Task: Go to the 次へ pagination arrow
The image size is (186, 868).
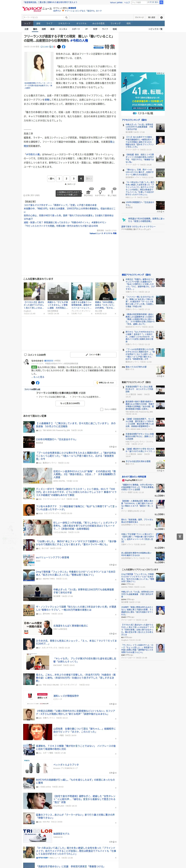Action: click(89, 179)
